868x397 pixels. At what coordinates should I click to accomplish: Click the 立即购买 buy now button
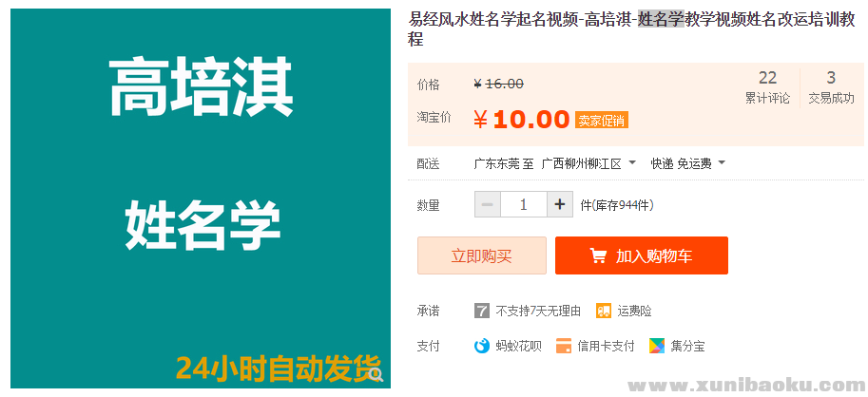pos(482,255)
